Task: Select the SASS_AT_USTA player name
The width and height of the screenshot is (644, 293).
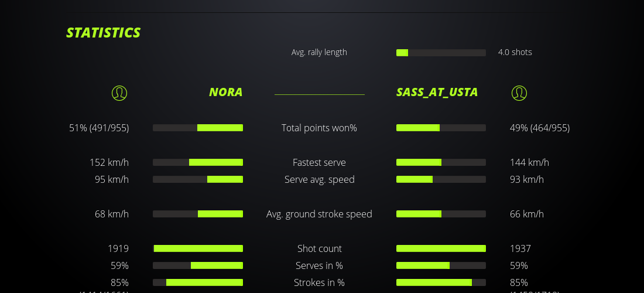Action: (x=437, y=92)
